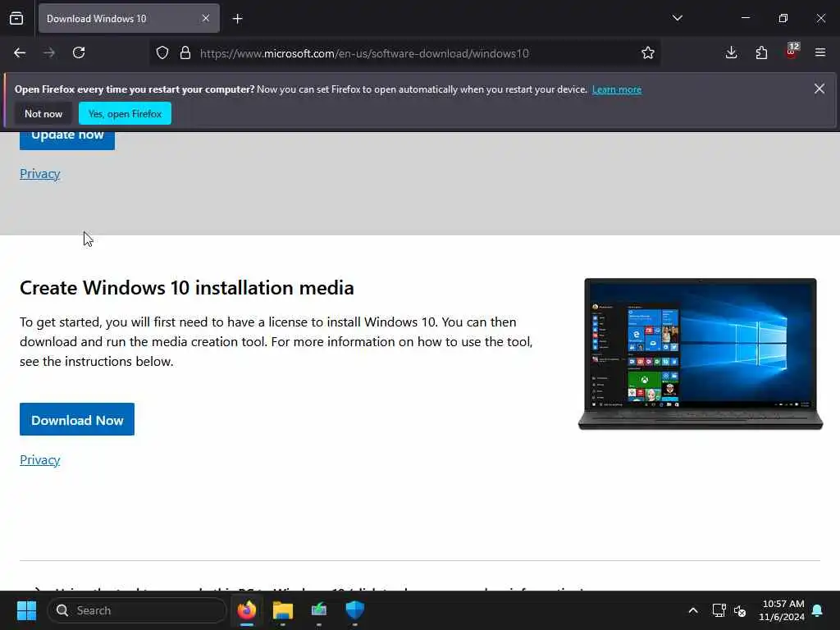Reload the current page

[x=79, y=53]
